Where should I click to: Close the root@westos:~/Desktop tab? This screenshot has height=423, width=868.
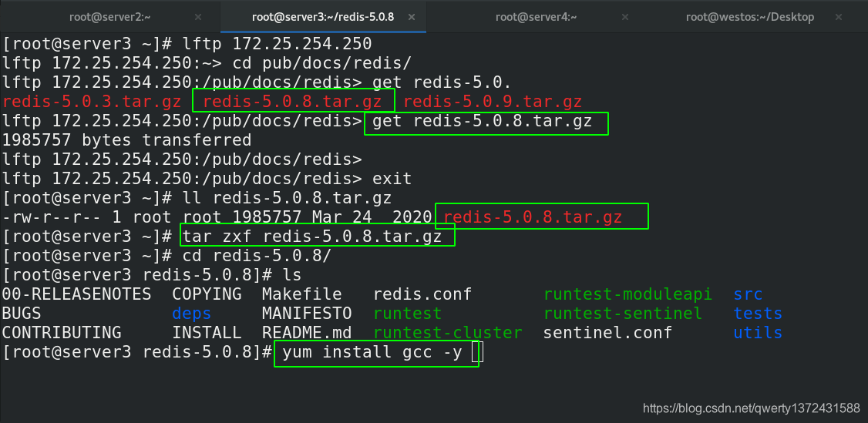pyautogui.click(x=838, y=17)
